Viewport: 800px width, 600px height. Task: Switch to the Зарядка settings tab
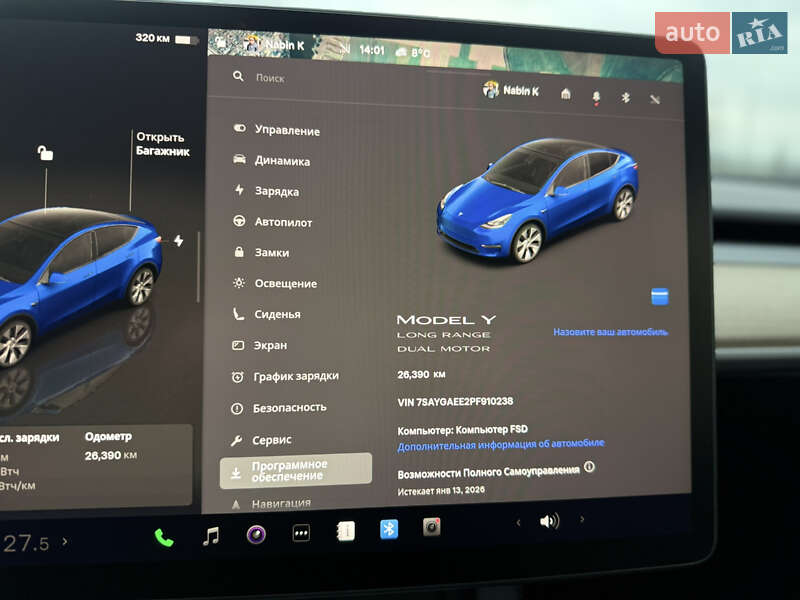pyautogui.click(x=278, y=191)
